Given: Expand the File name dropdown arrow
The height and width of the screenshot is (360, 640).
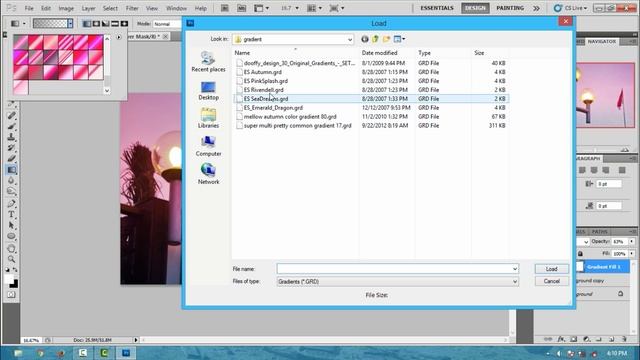Looking at the screenshot, I should coord(515,269).
